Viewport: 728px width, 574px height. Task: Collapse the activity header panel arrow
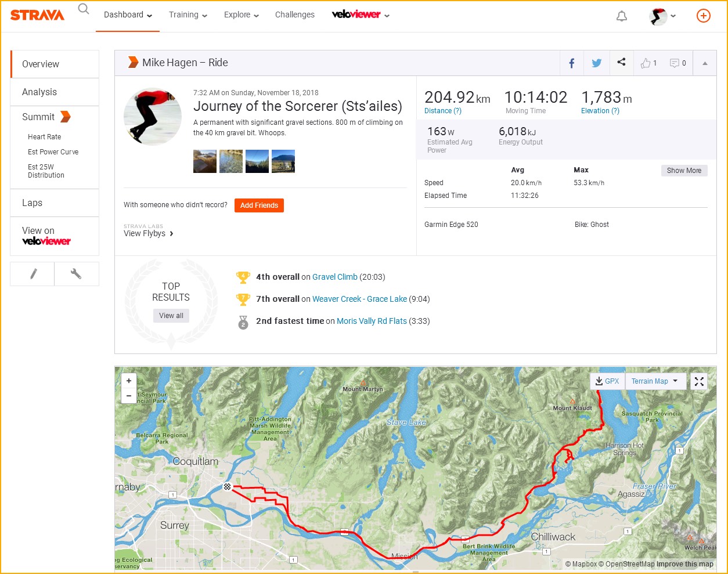pyautogui.click(x=705, y=63)
